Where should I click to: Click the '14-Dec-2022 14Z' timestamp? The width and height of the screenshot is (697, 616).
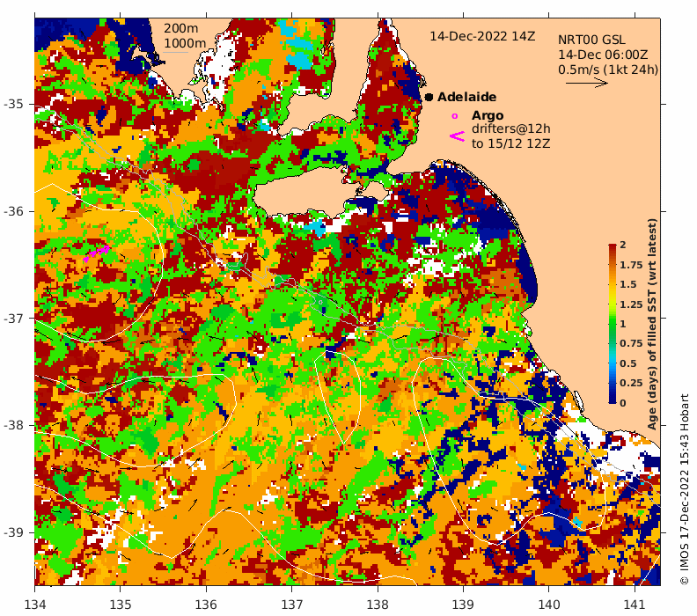(482, 36)
